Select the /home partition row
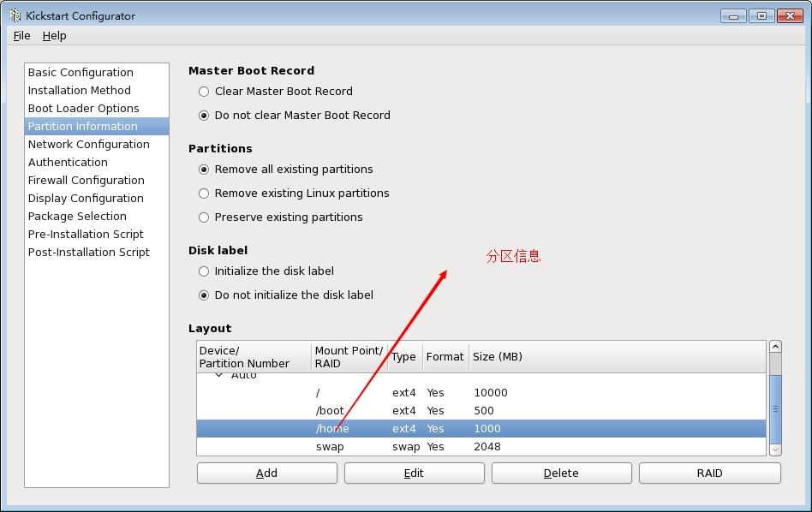This screenshot has height=512, width=812. tap(481, 429)
